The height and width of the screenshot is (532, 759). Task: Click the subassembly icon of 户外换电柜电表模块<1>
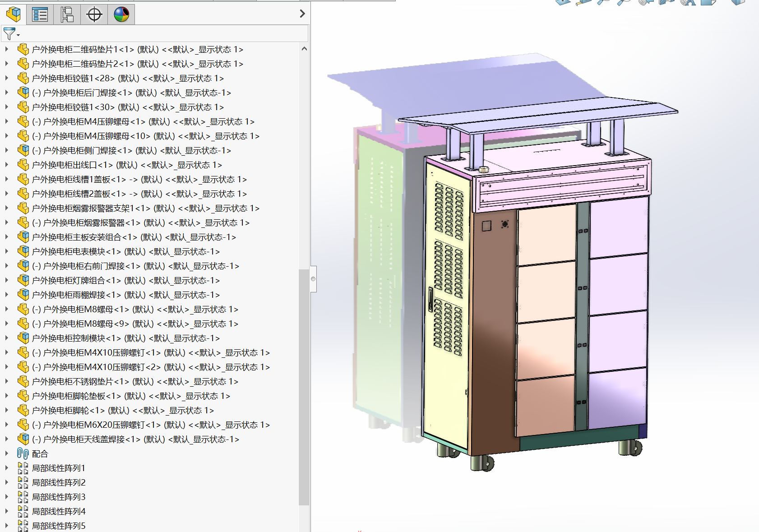[x=23, y=251]
